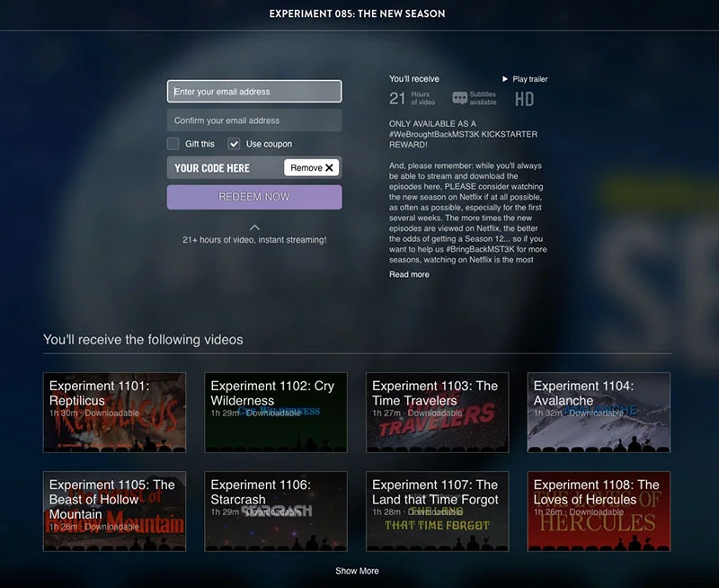Image resolution: width=719 pixels, height=588 pixels.
Task: Open Experiment 1104: Avalanche video
Action: [x=599, y=413]
